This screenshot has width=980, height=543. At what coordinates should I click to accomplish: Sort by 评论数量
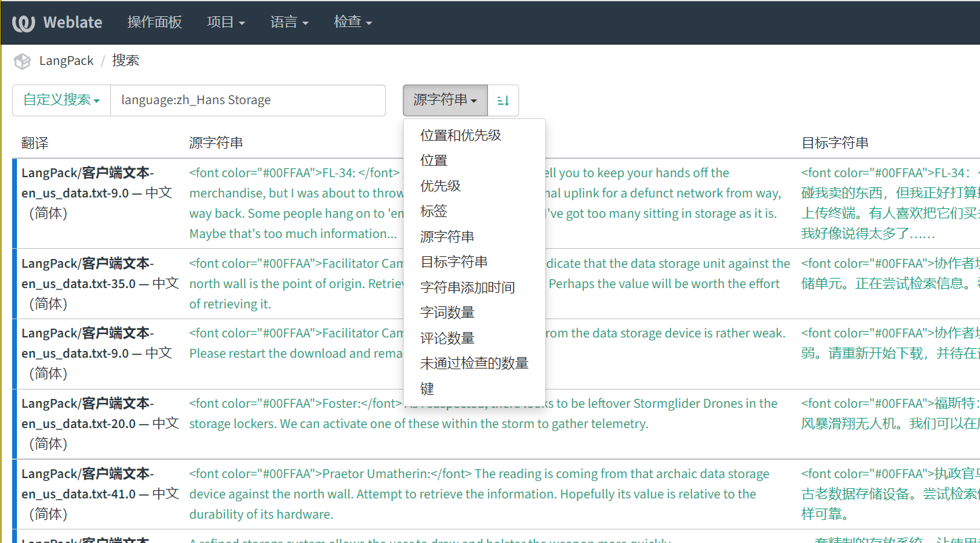pyautogui.click(x=474, y=338)
